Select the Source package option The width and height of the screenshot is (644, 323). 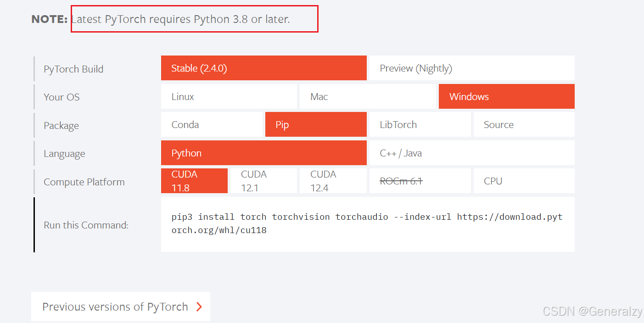[x=524, y=125]
